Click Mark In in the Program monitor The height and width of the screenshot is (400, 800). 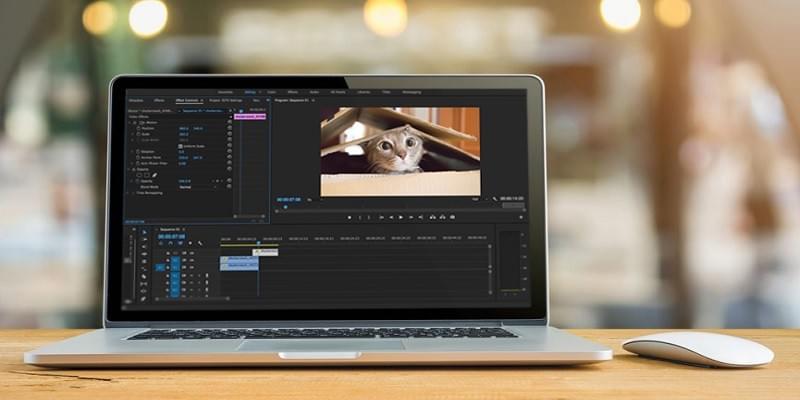pos(360,217)
